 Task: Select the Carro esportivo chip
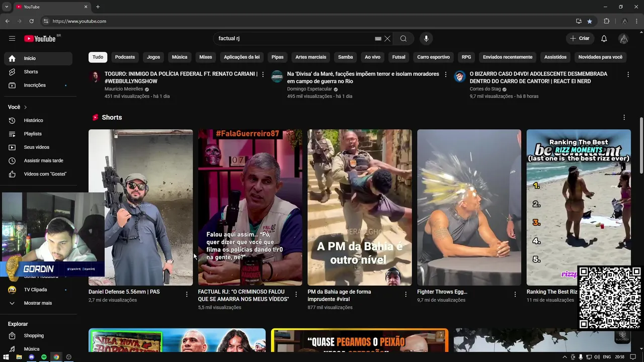434,57
